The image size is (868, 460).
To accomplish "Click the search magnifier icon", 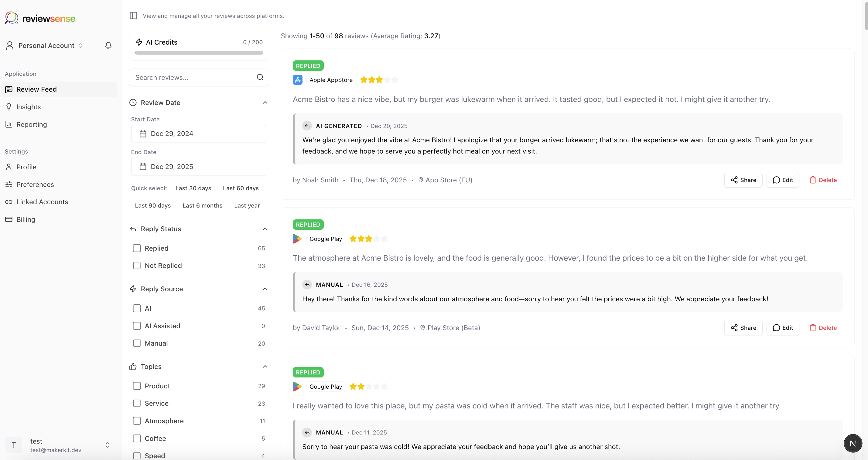I will (x=260, y=77).
